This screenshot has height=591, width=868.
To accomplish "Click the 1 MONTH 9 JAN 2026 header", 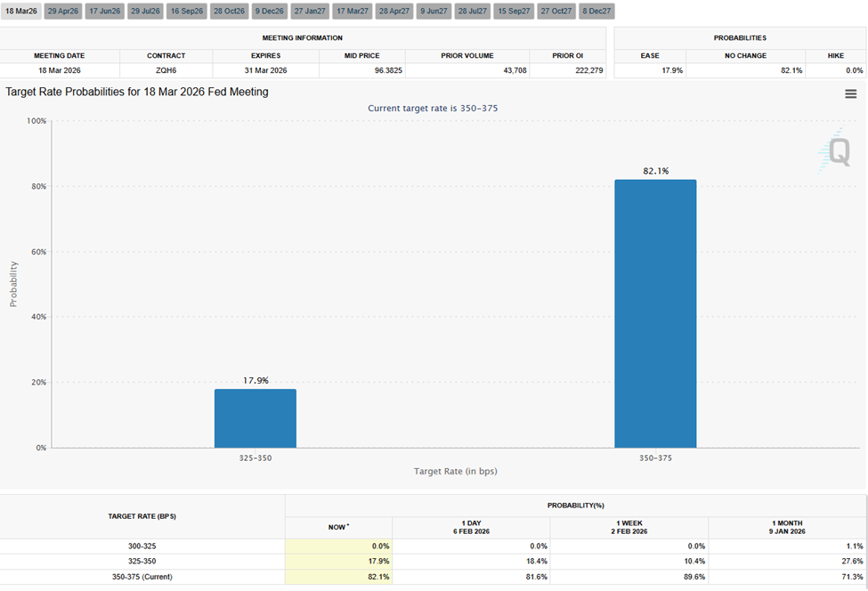I will [788, 527].
